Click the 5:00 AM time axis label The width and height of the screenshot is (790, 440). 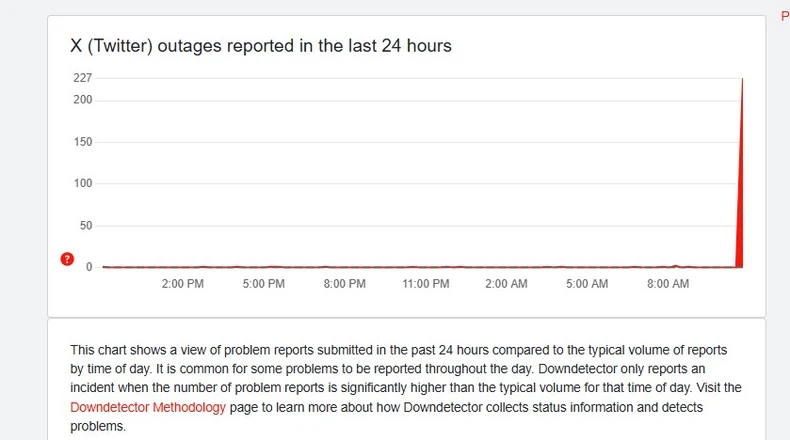point(587,284)
